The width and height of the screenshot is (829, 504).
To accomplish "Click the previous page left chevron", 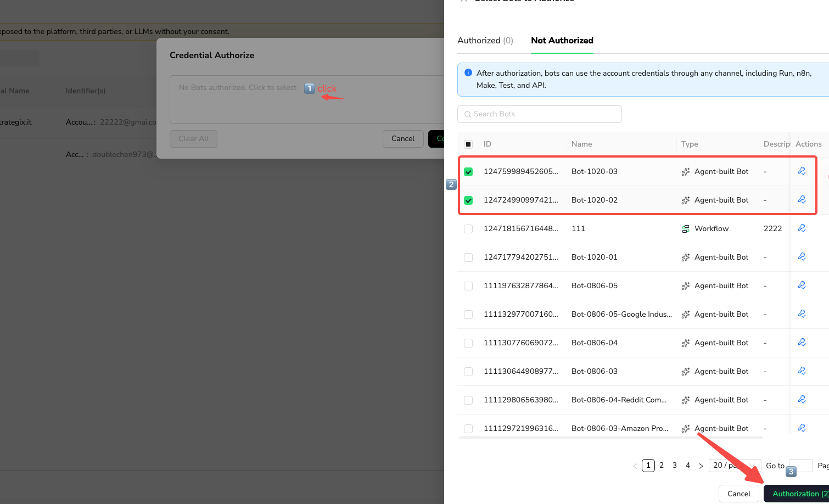I will pos(635,466).
